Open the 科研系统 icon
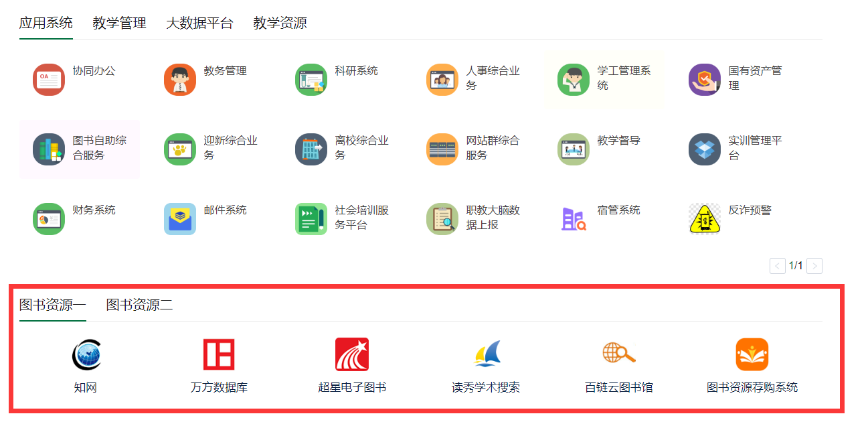Image resolution: width=868 pixels, height=422 pixels. coord(311,80)
